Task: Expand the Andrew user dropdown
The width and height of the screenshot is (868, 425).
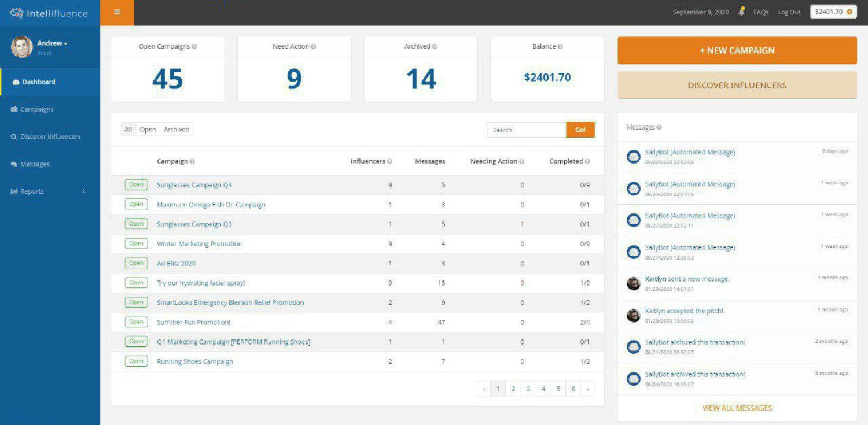Action: (52, 43)
